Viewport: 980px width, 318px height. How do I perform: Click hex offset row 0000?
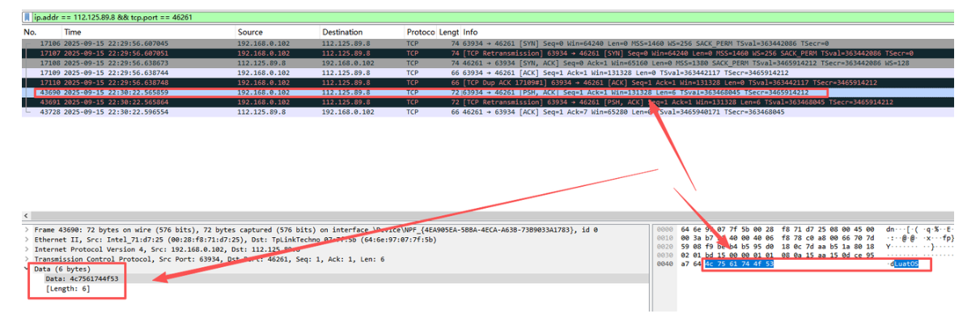coord(666,230)
